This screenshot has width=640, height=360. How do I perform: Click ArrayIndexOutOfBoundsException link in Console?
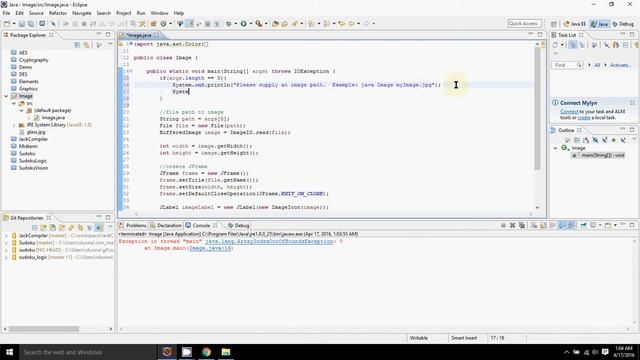(269, 241)
